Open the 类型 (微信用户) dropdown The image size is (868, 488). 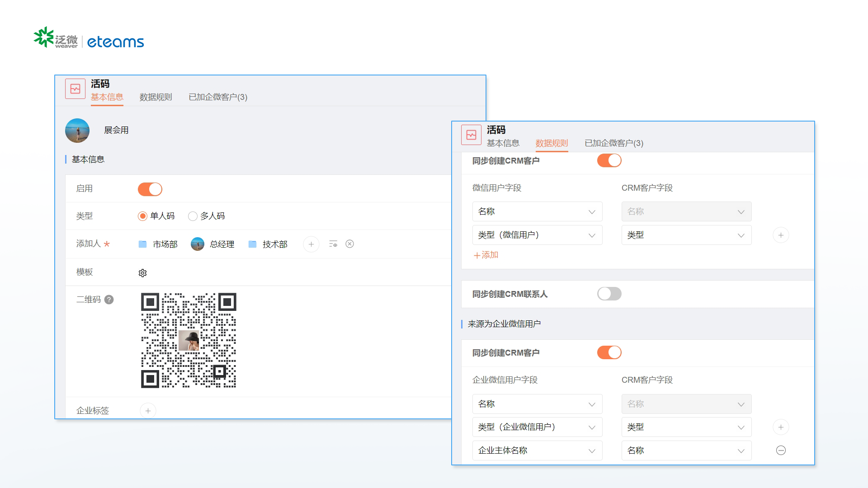(537, 235)
